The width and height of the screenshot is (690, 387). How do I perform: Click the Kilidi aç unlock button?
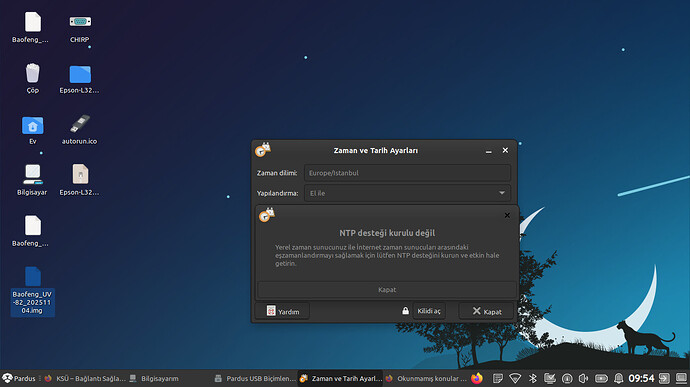pyautogui.click(x=429, y=311)
